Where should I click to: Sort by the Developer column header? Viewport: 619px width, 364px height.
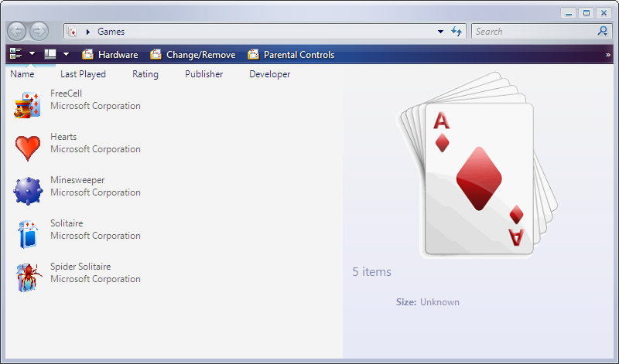269,74
